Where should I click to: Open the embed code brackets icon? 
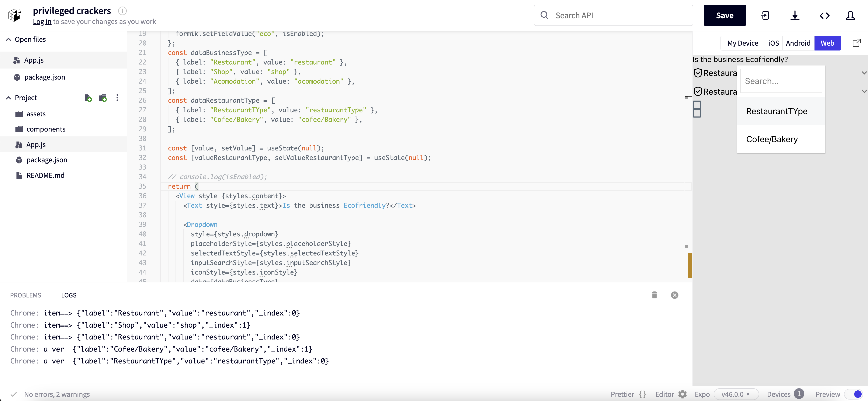click(x=824, y=15)
